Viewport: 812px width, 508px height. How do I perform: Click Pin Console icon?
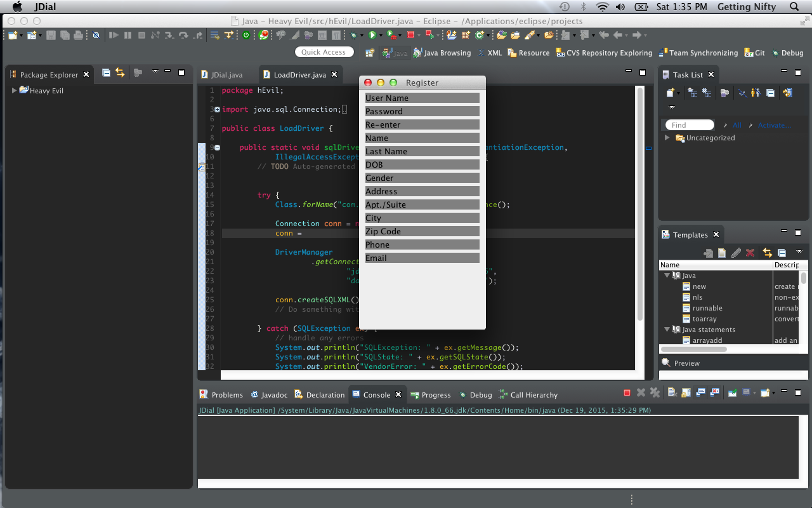tap(732, 393)
